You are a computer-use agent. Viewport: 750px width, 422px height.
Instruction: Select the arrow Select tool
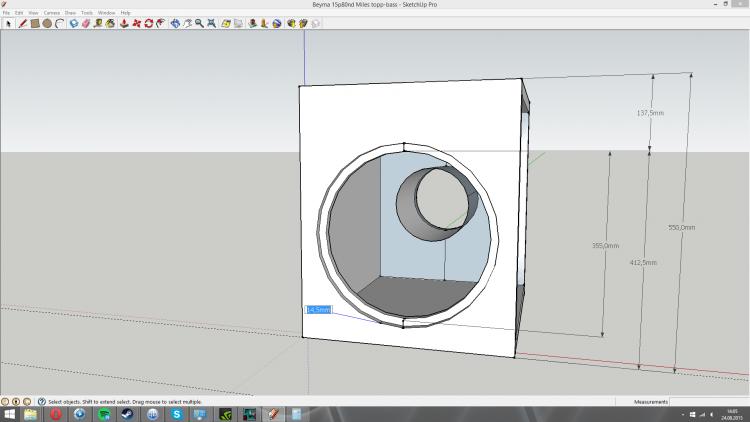[x=8, y=23]
